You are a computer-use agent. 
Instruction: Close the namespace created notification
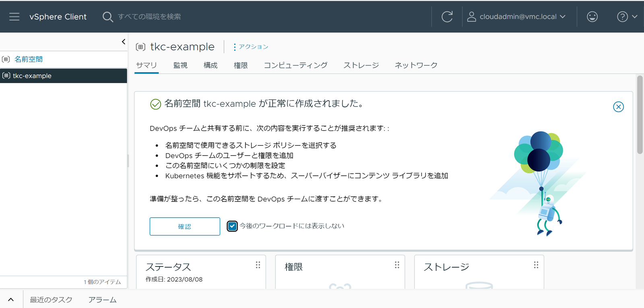pos(618,107)
